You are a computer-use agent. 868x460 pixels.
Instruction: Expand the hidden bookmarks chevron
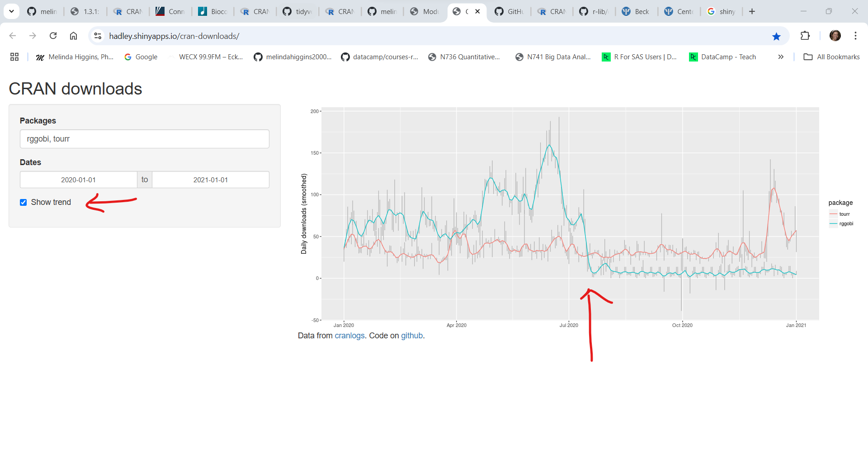tap(781, 57)
